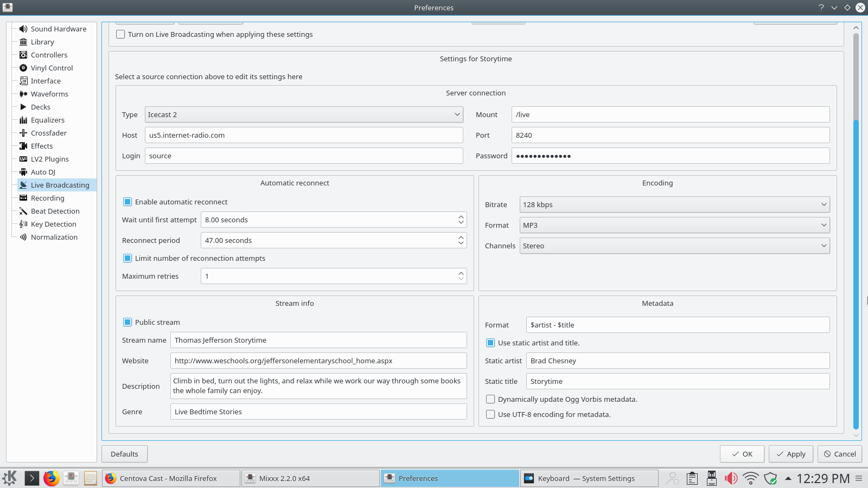This screenshot has height=488, width=868.
Task: Click the Waveforms icon in sidebar
Action: (23, 94)
